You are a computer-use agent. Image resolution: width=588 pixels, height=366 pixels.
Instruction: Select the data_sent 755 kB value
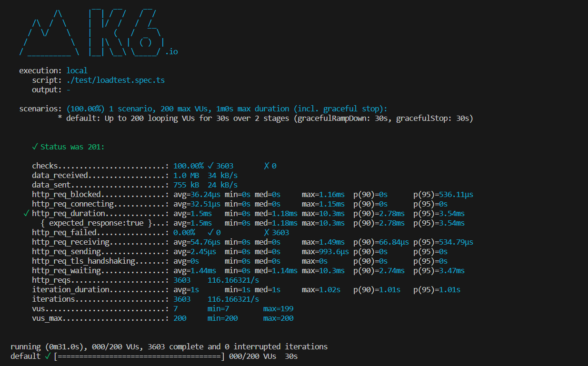(x=186, y=185)
